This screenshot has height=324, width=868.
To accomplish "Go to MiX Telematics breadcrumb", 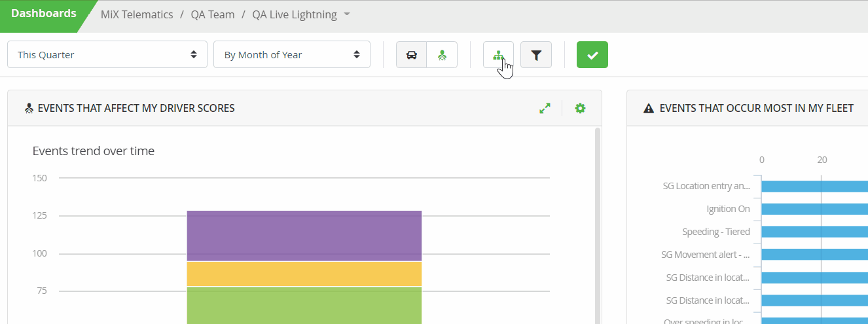I will coord(137,14).
